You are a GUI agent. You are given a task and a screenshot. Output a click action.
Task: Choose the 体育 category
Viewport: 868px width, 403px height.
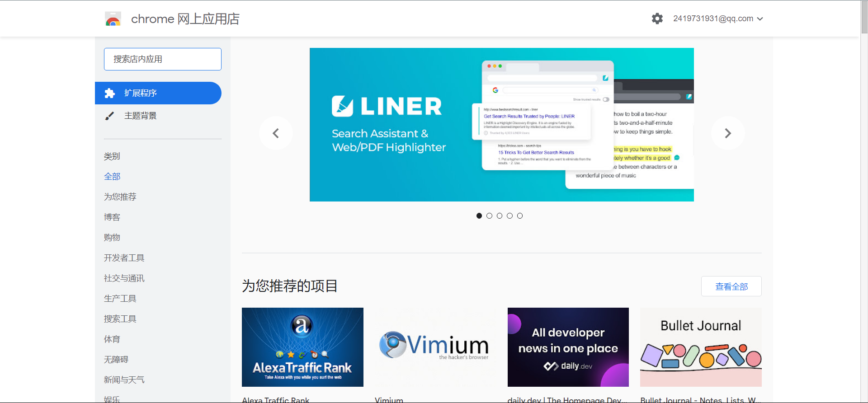coord(112,339)
